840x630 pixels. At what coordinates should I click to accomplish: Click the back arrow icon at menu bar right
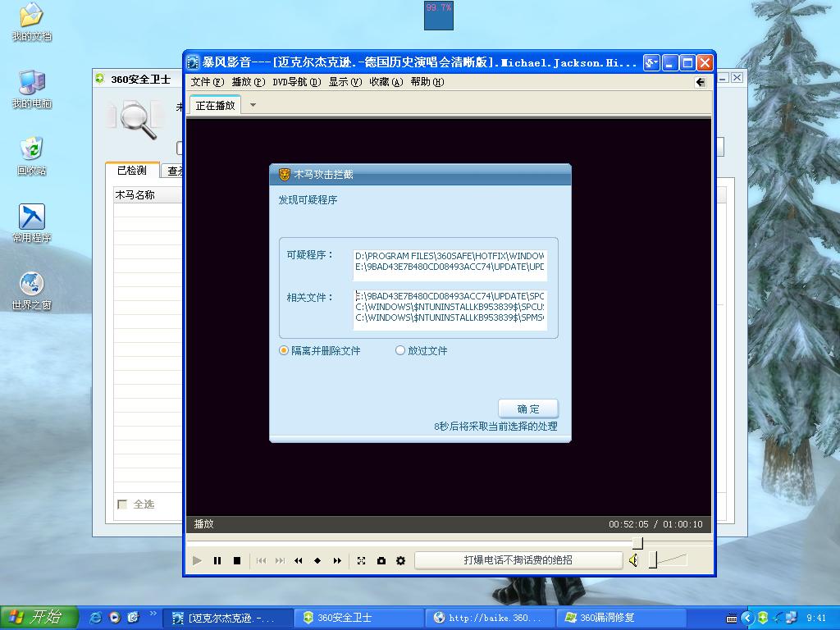pyautogui.click(x=701, y=82)
